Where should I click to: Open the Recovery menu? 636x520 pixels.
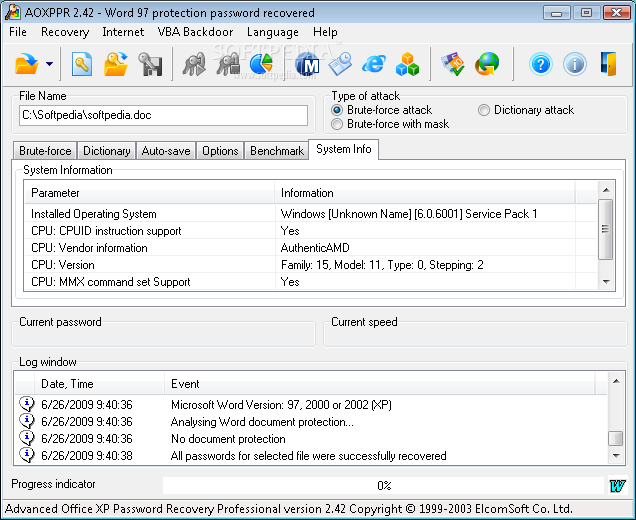pyautogui.click(x=65, y=32)
